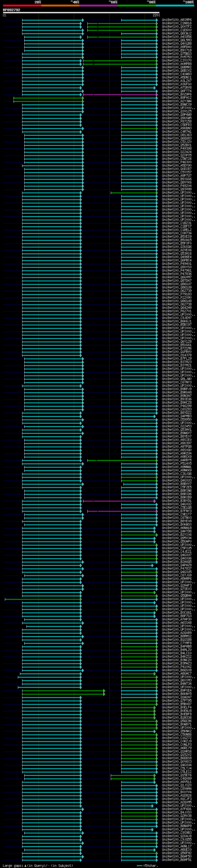Click label UniRef100_B5XES9

[x=177, y=236]
